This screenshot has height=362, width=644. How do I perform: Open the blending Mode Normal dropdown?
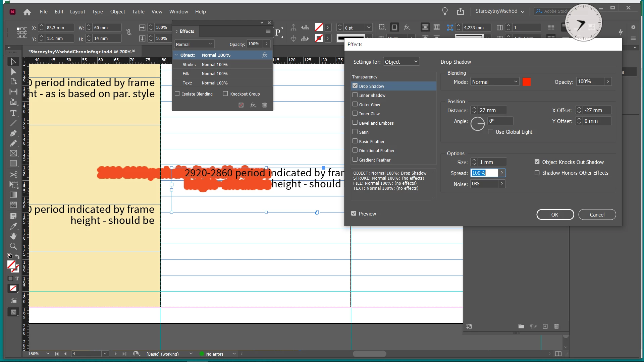click(495, 82)
